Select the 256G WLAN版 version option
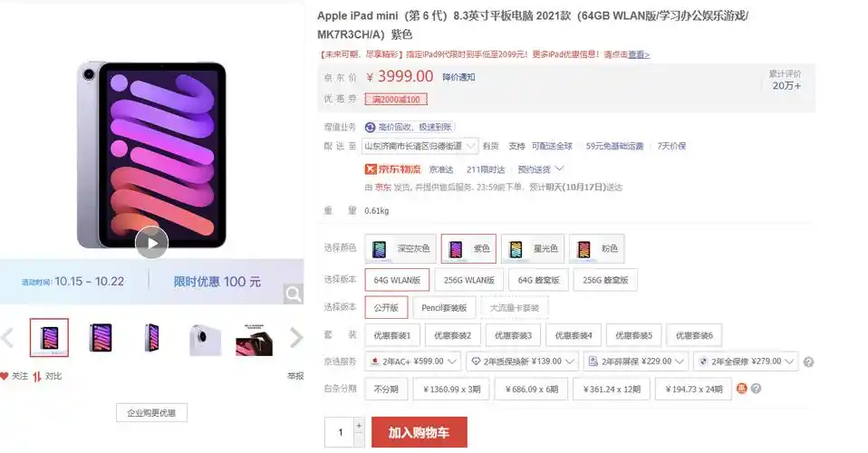 (x=468, y=280)
